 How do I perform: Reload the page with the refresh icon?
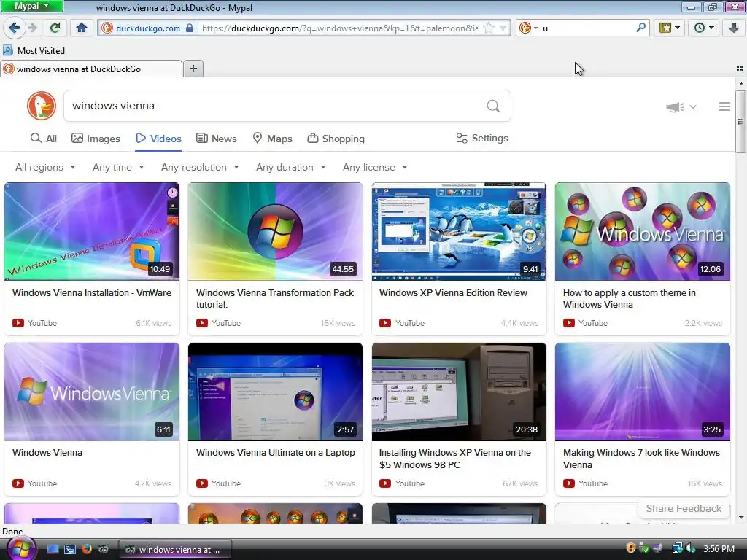(x=55, y=28)
